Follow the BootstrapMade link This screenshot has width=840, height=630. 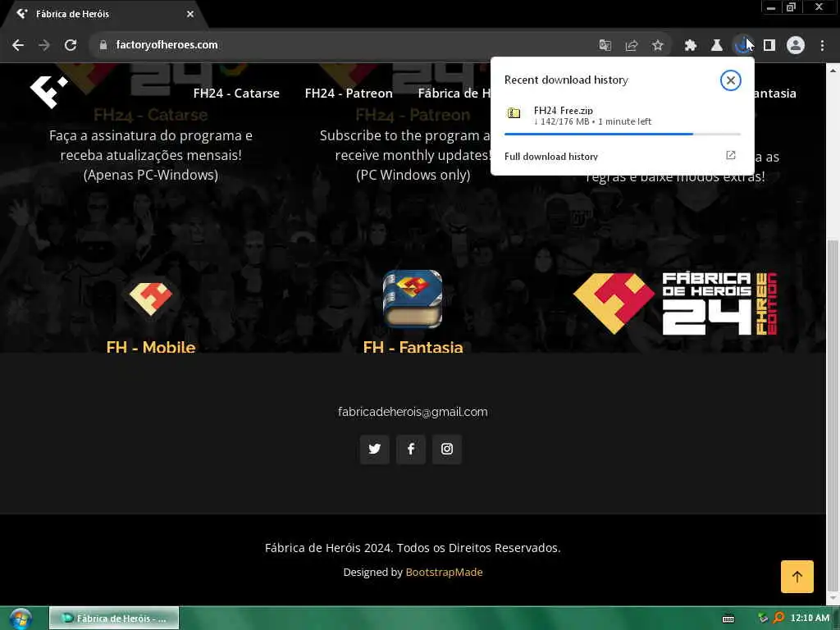point(444,572)
